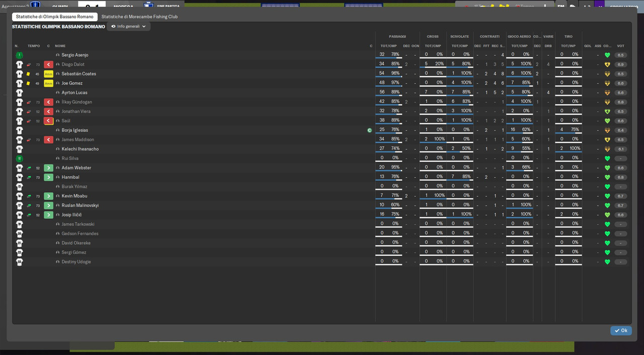644x355 pixels.
Task: Click condition heart icon for Sergio Asenjo
Action: click(607, 55)
